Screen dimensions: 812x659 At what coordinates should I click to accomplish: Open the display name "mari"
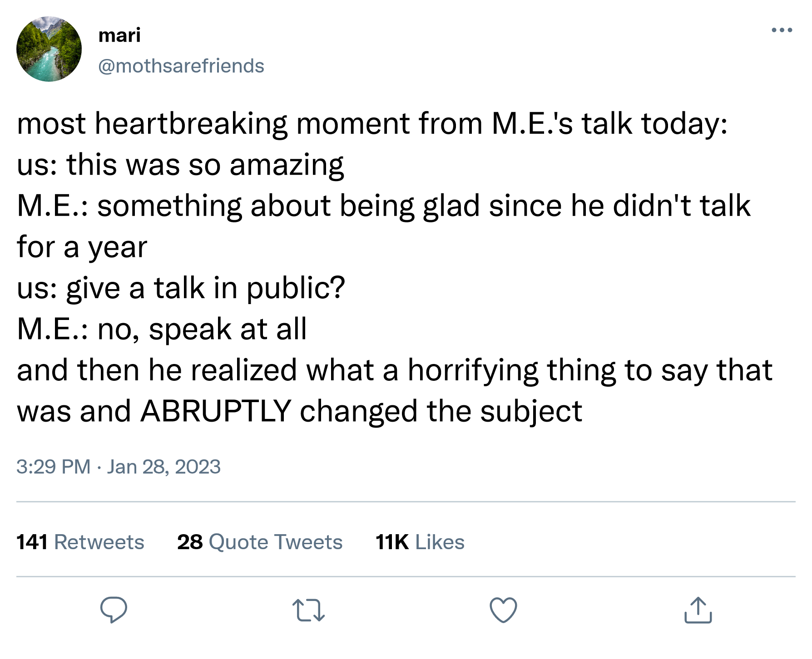coord(119,35)
